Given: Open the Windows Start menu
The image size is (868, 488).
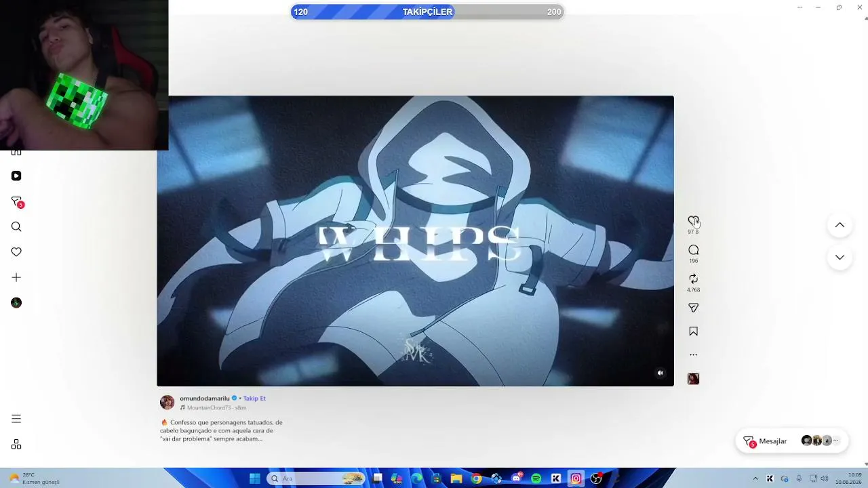Looking at the screenshot, I should 255,479.
